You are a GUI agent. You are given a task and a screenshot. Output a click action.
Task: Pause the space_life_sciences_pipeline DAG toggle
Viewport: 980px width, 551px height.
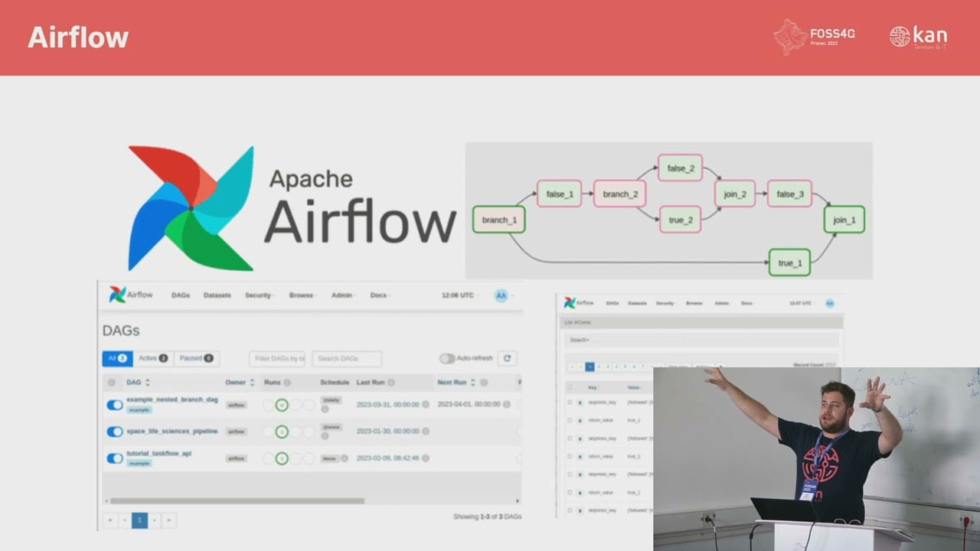click(115, 432)
